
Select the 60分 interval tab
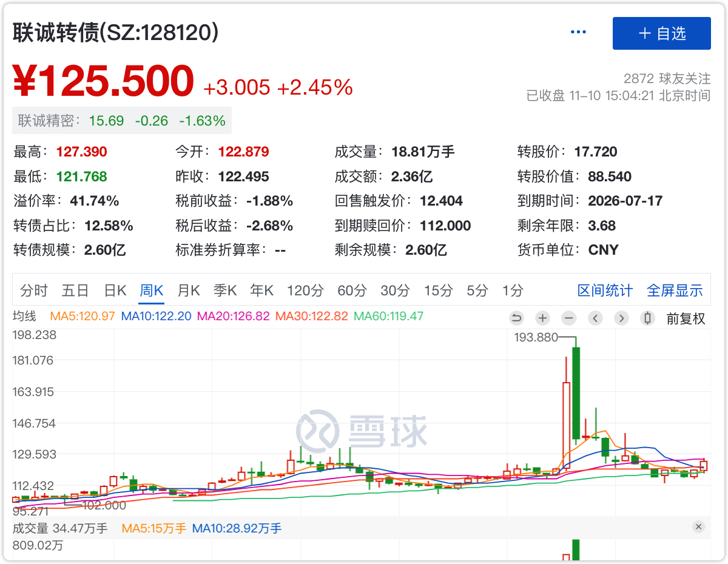coord(352,290)
